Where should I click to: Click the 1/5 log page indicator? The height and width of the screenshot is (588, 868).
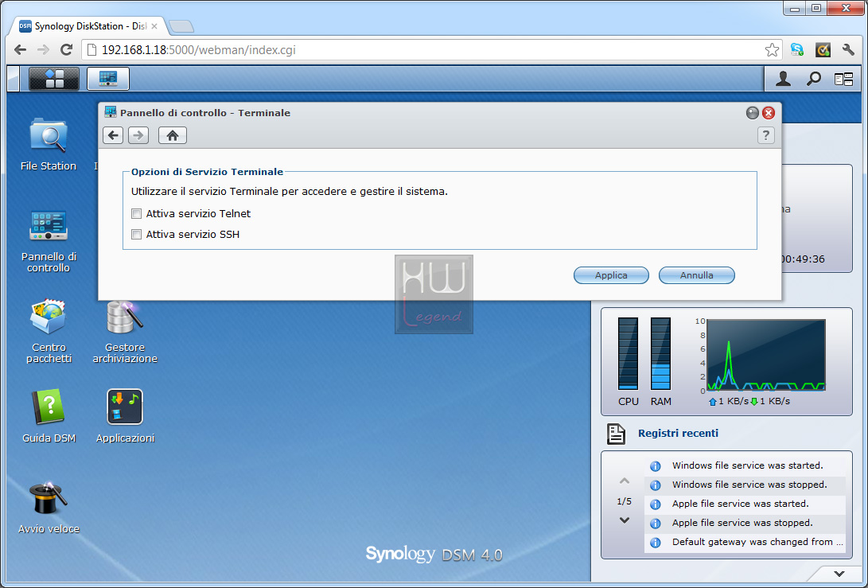[624, 501]
